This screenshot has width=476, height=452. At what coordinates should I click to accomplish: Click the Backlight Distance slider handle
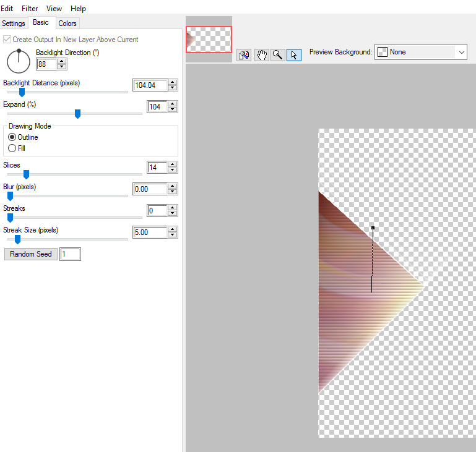(x=22, y=92)
